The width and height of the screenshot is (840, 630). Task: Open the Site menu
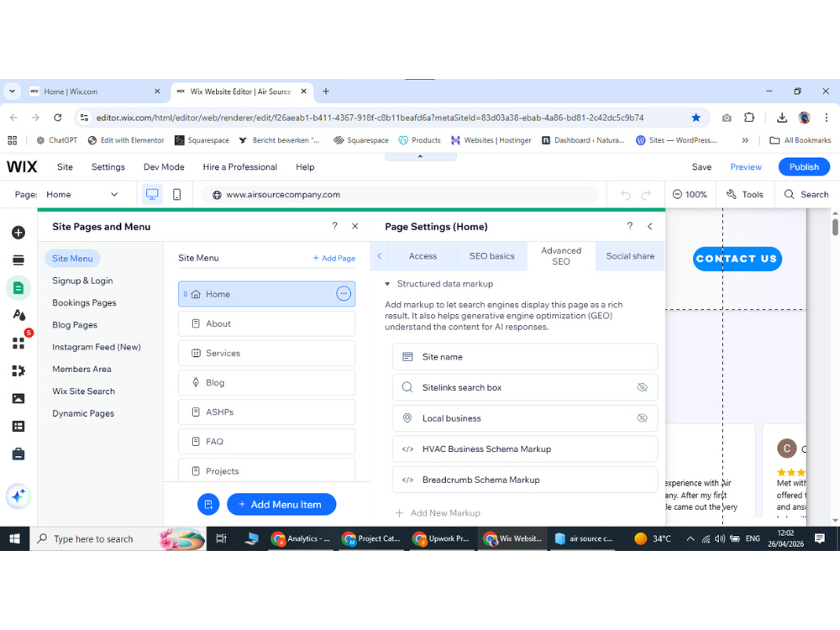coord(65,166)
